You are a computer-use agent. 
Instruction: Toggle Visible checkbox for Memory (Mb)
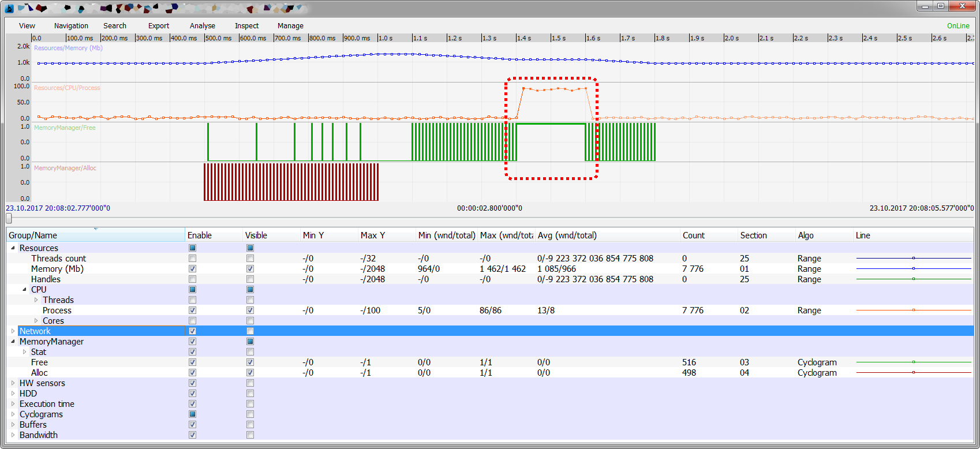pos(250,269)
